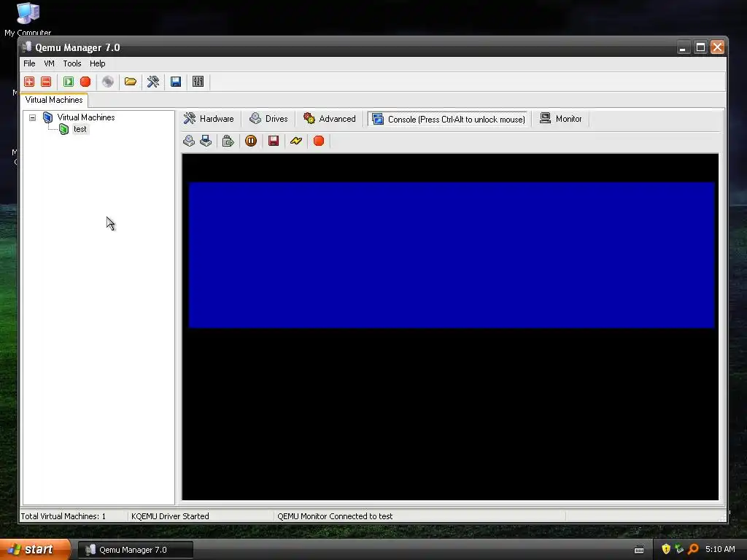Click the red minus remove-VM toolbar icon

pyautogui.click(x=46, y=82)
